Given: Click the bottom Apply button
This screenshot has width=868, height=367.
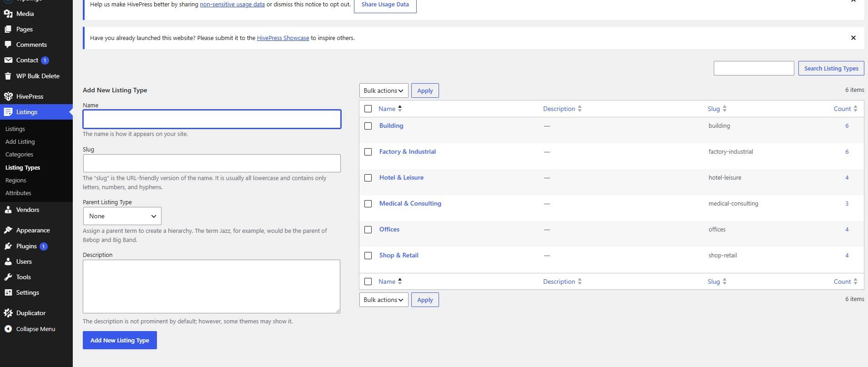Looking at the screenshot, I should 425,300.
